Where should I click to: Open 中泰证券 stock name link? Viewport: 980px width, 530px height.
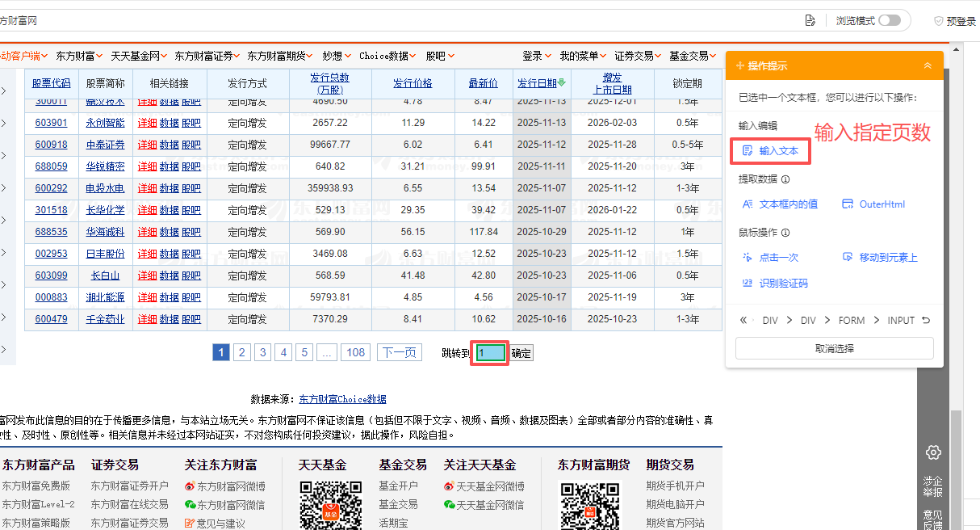coord(106,145)
